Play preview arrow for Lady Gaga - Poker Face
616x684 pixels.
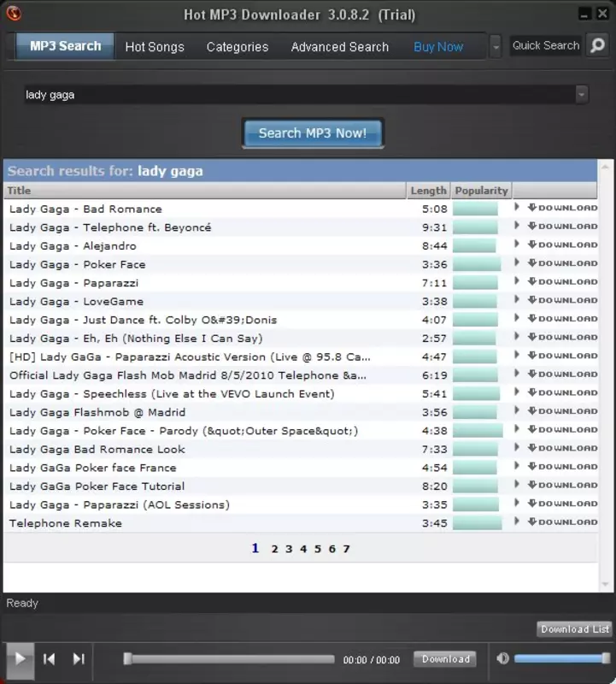tap(517, 262)
